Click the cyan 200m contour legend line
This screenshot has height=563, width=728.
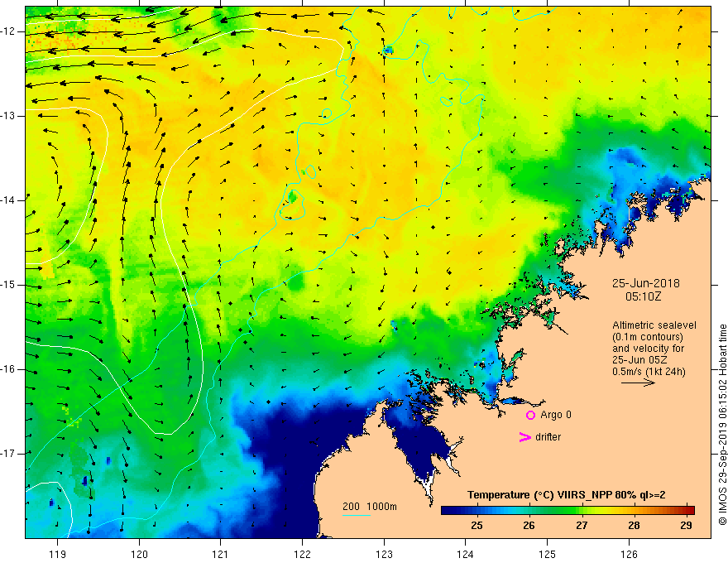tap(356, 515)
